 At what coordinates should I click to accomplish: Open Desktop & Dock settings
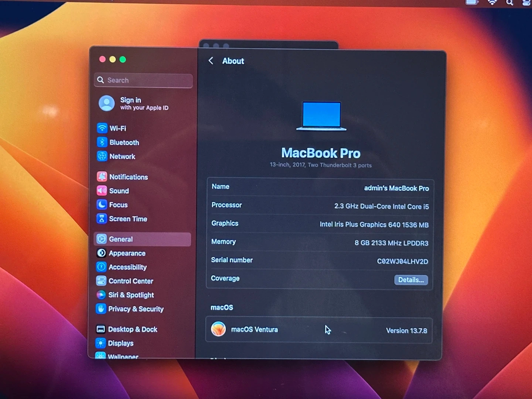click(x=132, y=329)
